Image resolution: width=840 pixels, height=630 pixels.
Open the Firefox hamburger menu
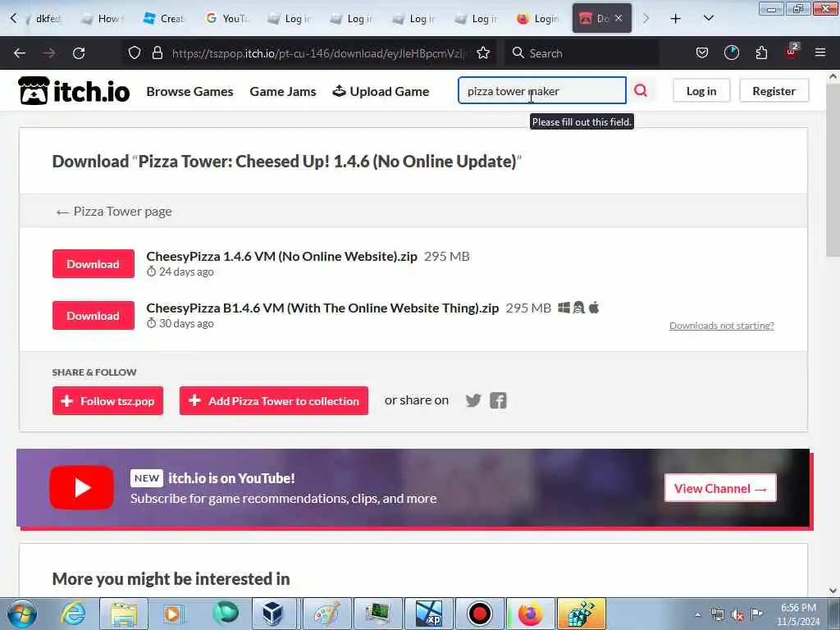tap(820, 53)
